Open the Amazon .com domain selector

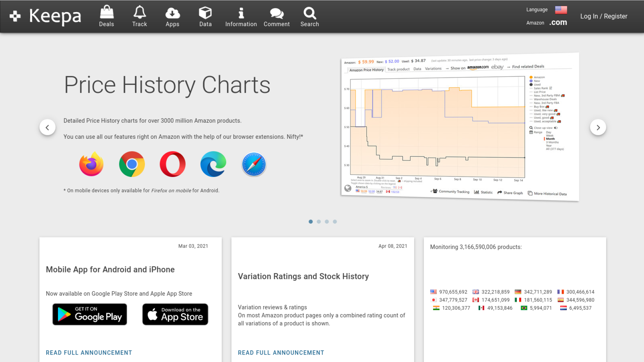(x=558, y=22)
